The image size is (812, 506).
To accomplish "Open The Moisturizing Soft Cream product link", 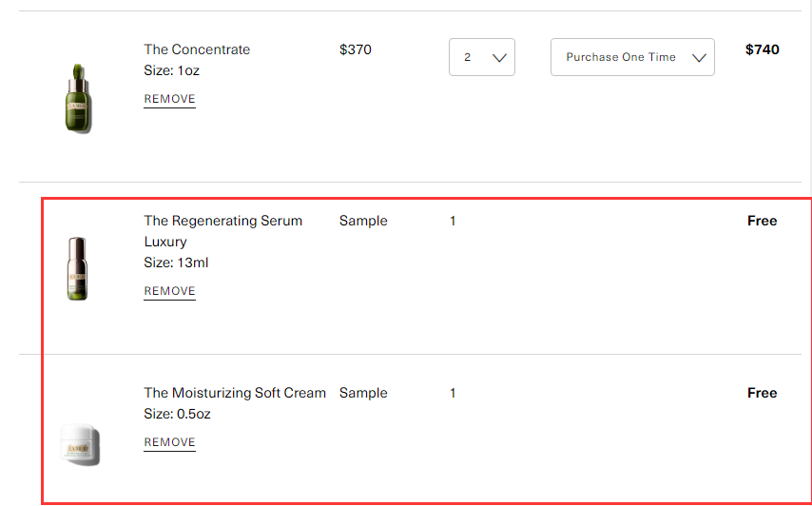I will coord(234,393).
